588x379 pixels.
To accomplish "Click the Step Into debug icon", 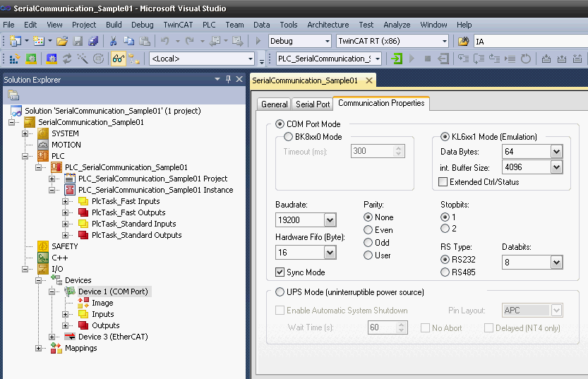I will point(464,59).
